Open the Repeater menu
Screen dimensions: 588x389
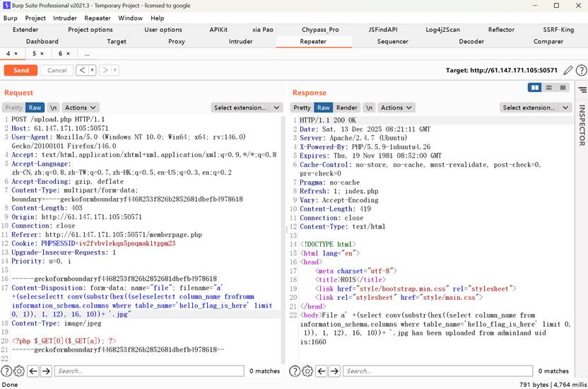click(97, 18)
